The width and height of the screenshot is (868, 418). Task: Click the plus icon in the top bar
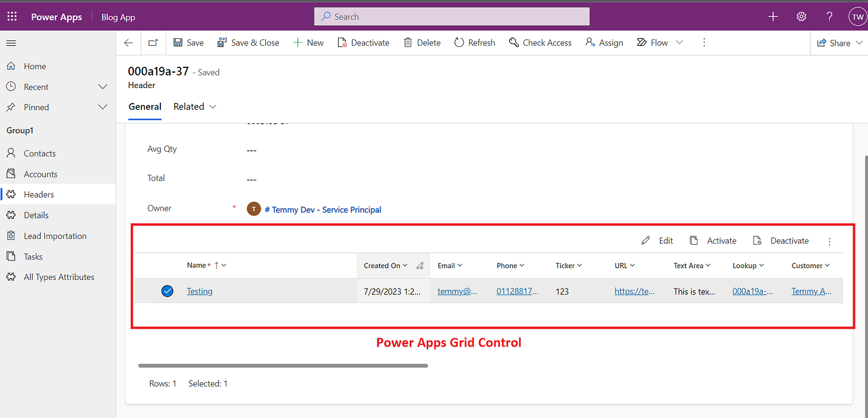coord(773,17)
